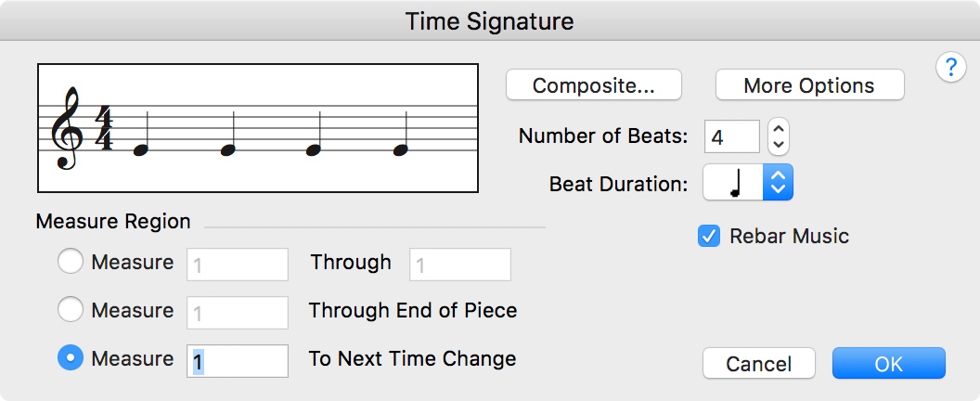Click the 4/4 time signature in the preview

click(104, 128)
